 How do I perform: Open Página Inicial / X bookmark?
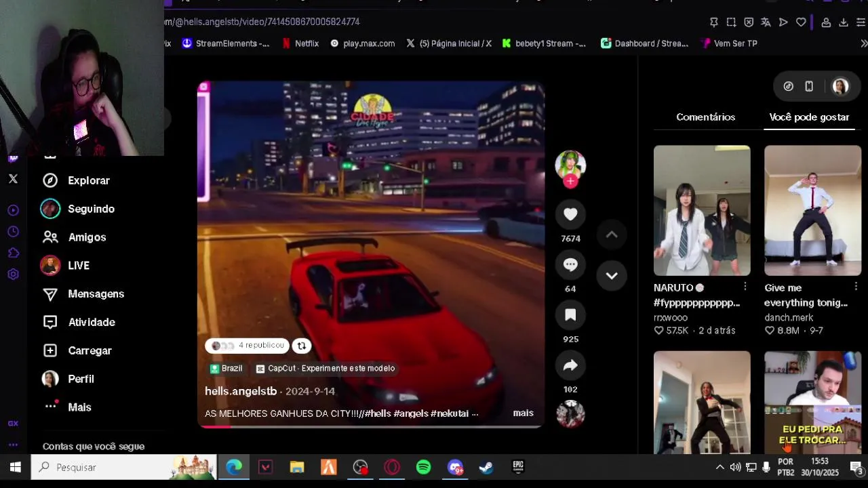coord(449,43)
